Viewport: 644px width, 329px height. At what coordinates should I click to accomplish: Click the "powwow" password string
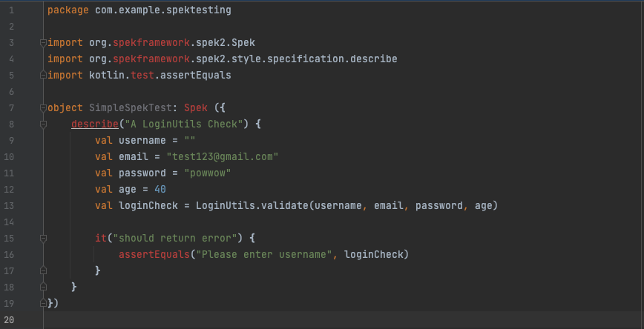208,173
